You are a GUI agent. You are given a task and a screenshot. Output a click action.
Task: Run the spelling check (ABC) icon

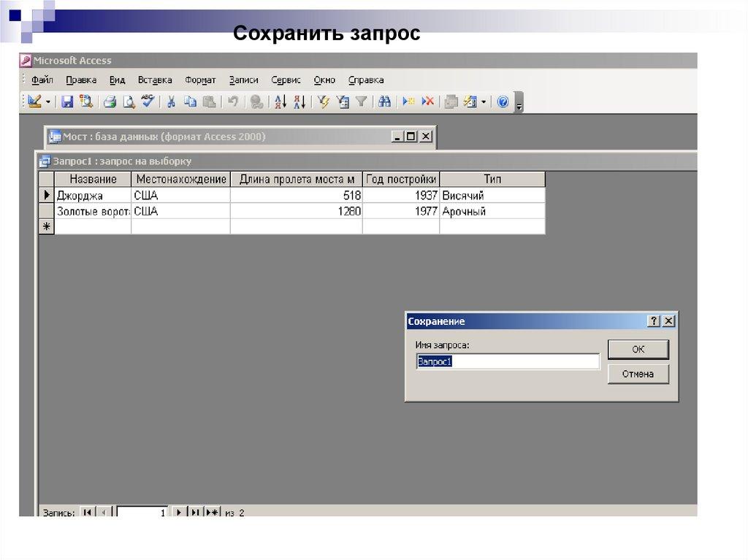click(148, 102)
